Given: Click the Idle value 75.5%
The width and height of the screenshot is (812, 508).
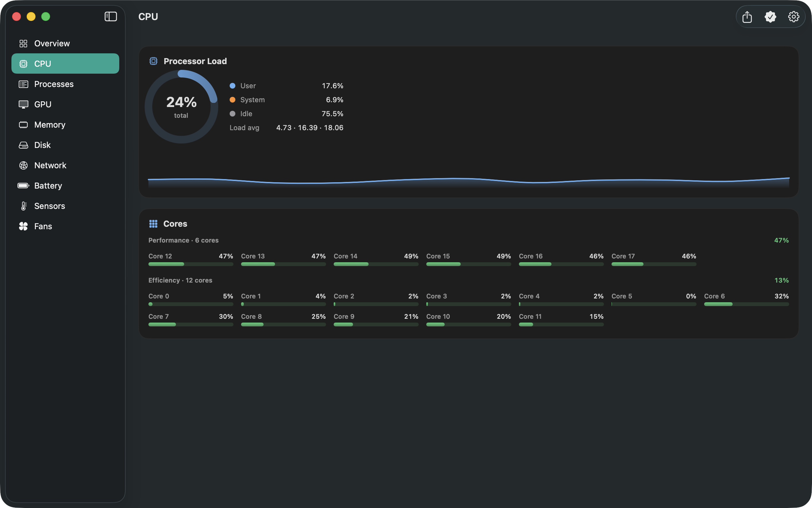Looking at the screenshot, I should pyautogui.click(x=332, y=114).
